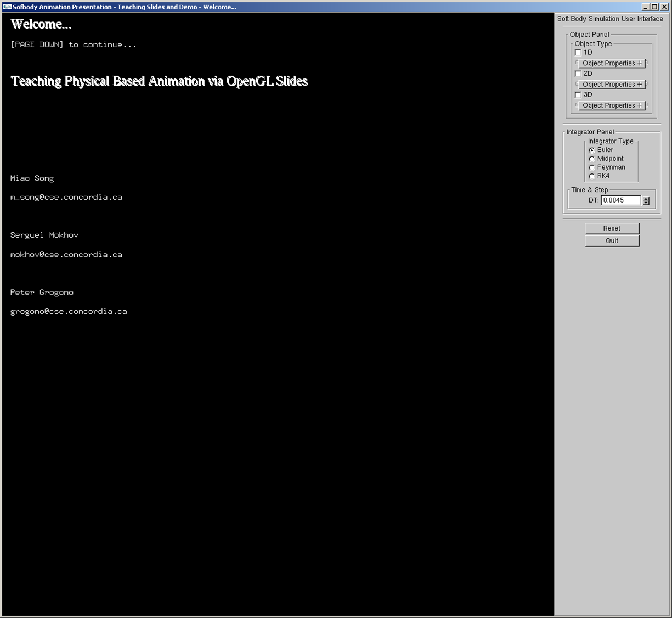Minimize the Softbody Animation Presentation window

tap(646, 7)
